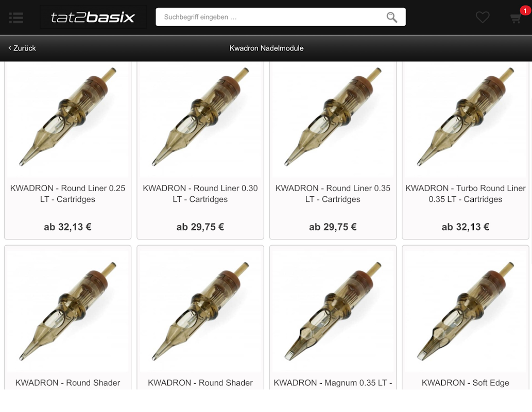This screenshot has height=412, width=532.
Task: Open KWADRON Soft Edge title
Action: coord(466,383)
